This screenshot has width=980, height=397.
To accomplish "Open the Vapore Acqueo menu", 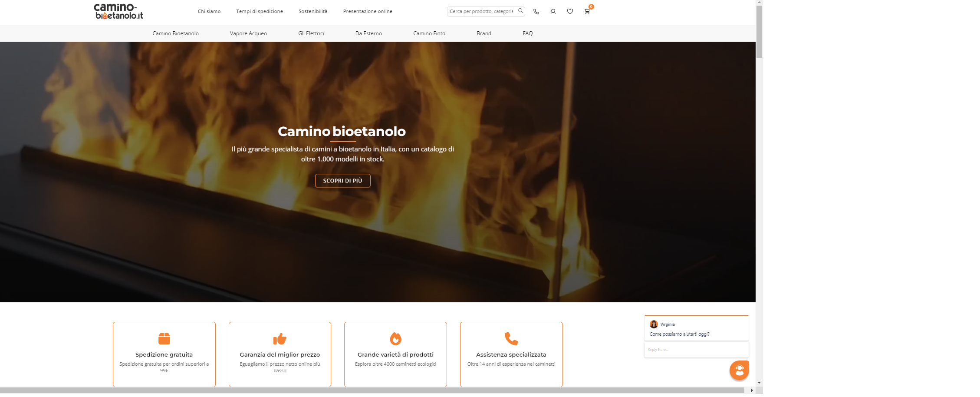I will [x=248, y=33].
